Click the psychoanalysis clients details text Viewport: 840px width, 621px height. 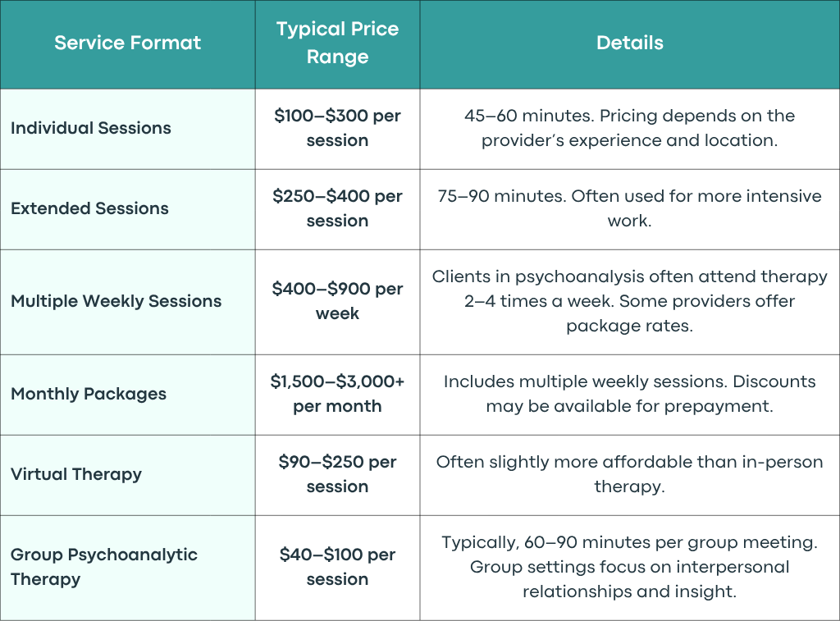[x=630, y=301]
